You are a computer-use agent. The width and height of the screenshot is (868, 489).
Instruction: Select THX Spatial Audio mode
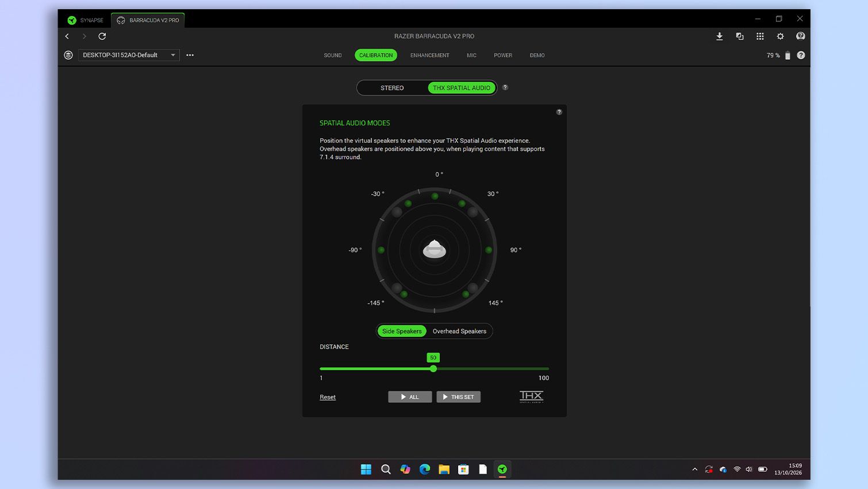462,88
